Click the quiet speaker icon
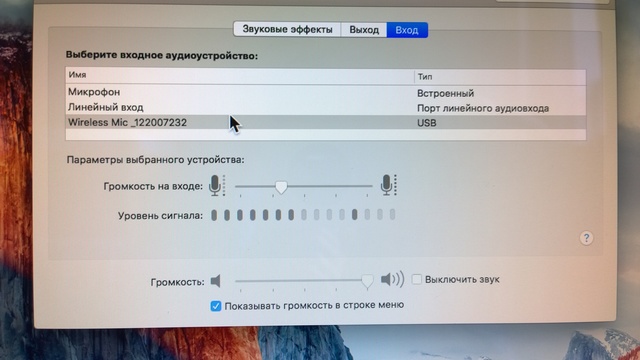This screenshot has height=360, width=640. point(216,281)
